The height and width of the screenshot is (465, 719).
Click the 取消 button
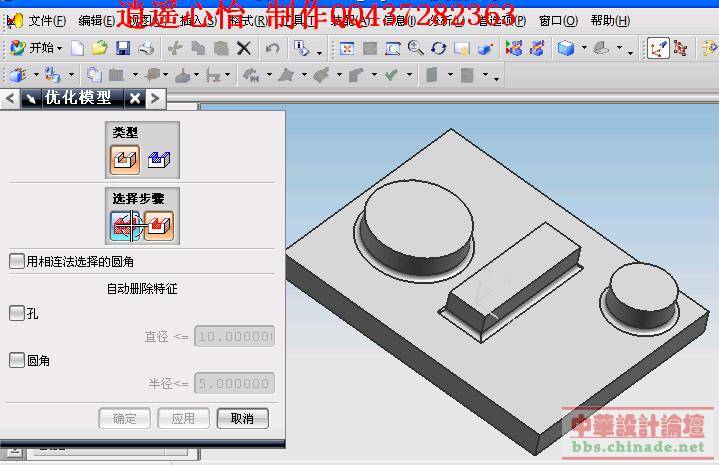pyautogui.click(x=242, y=418)
